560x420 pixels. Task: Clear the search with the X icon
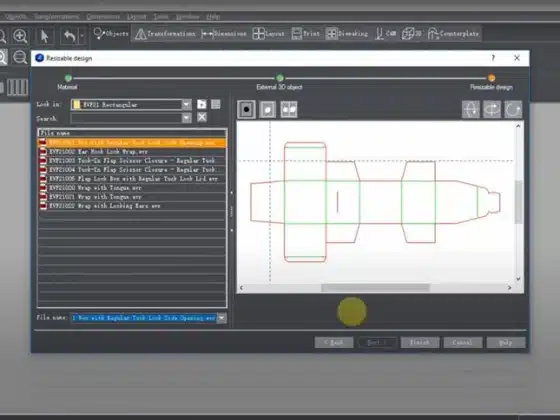point(202,118)
